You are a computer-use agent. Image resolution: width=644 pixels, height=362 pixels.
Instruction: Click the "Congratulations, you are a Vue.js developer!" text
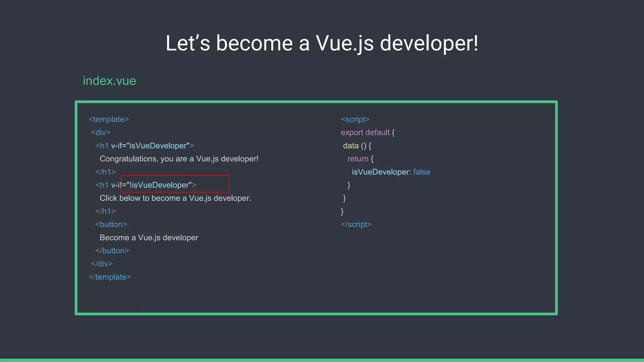click(x=179, y=159)
